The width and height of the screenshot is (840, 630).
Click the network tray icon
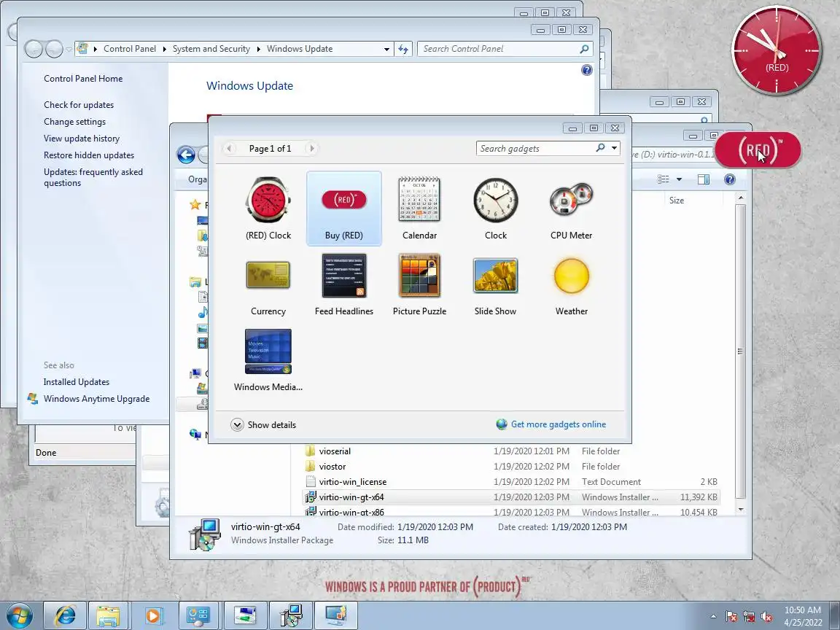[749, 617]
